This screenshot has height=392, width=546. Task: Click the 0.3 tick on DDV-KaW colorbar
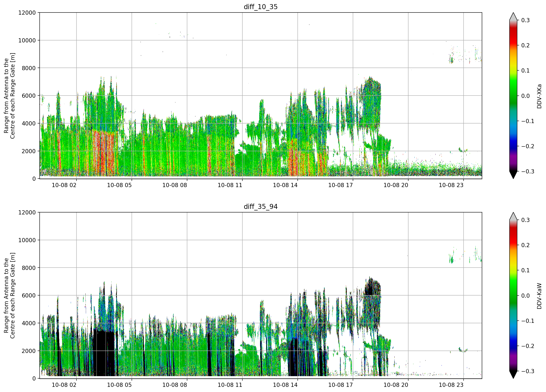[x=526, y=220]
